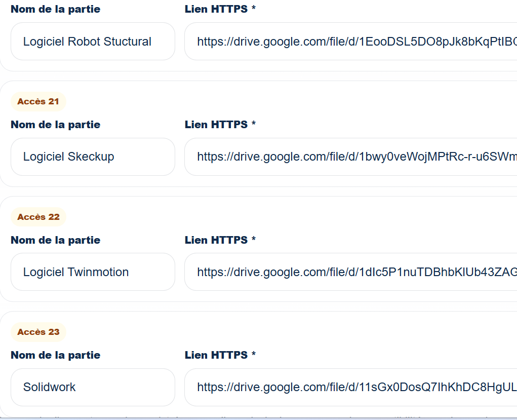Screen dimensions: 517x420
Task: Click the Lien HTTPS label under Accès 22
Action: [x=220, y=240]
